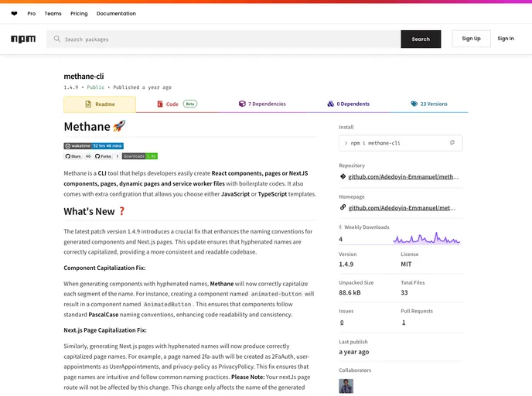Image resolution: width=532 pixels, height=396 pixels.
Task: Open the 23 Versions tab
Action: coord(429,104)
